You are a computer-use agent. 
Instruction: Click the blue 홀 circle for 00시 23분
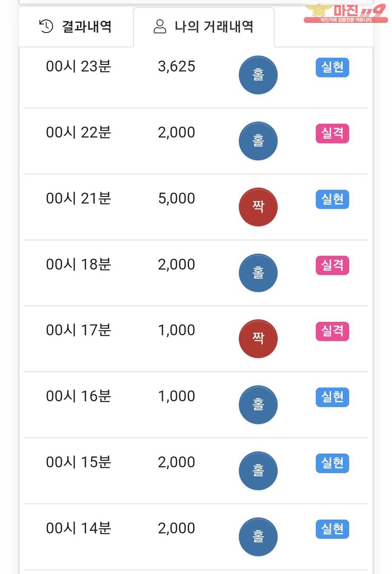coord(258,75)
